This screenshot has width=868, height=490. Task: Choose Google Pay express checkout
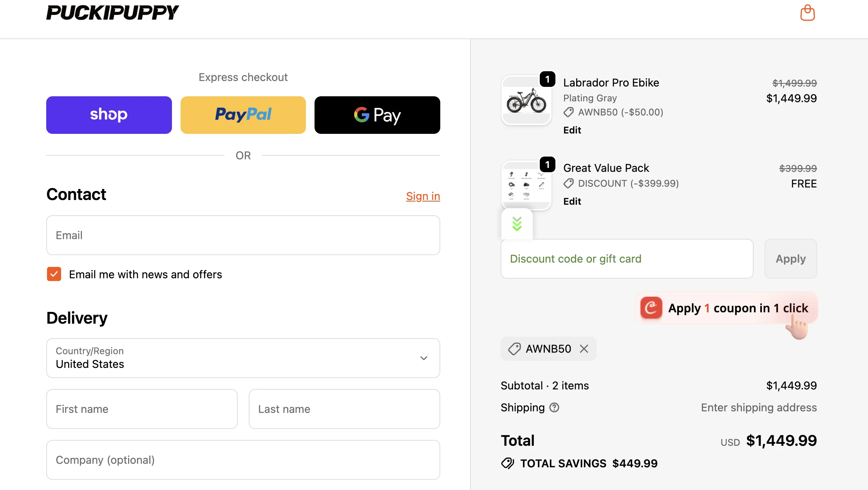click(377, 115)
